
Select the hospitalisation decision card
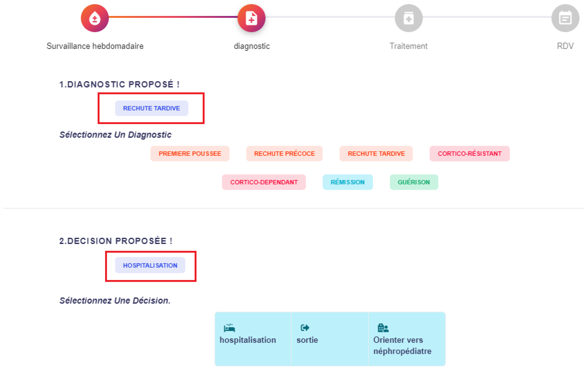(x=253, y=339)
